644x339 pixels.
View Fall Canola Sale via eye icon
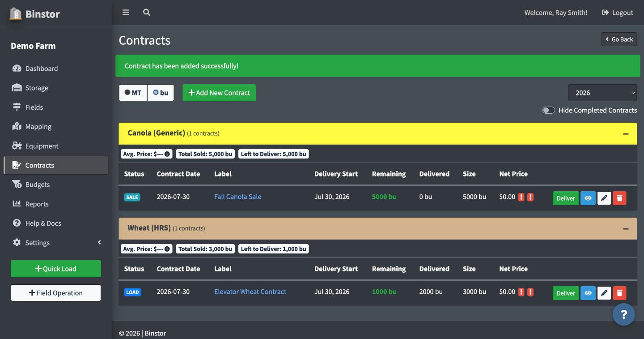[588, 198]
